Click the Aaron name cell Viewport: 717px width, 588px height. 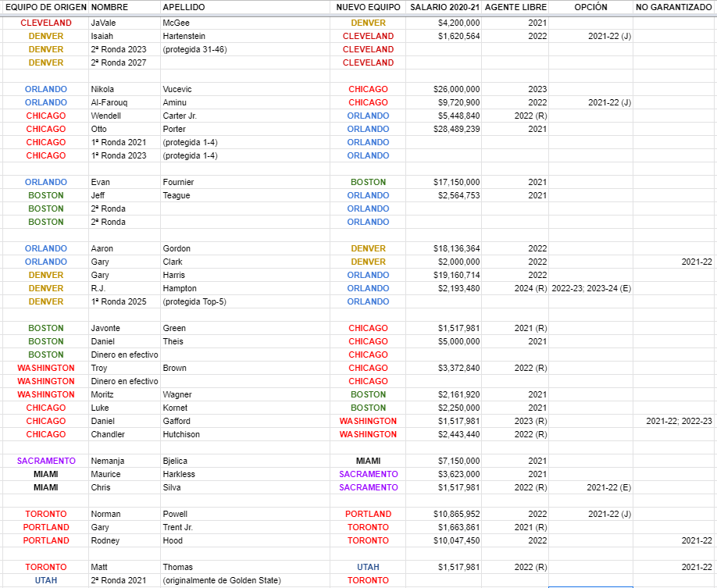click(x=124, y=248)
